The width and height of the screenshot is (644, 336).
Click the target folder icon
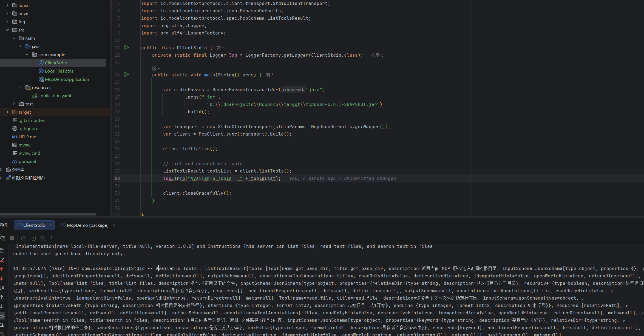15,112
